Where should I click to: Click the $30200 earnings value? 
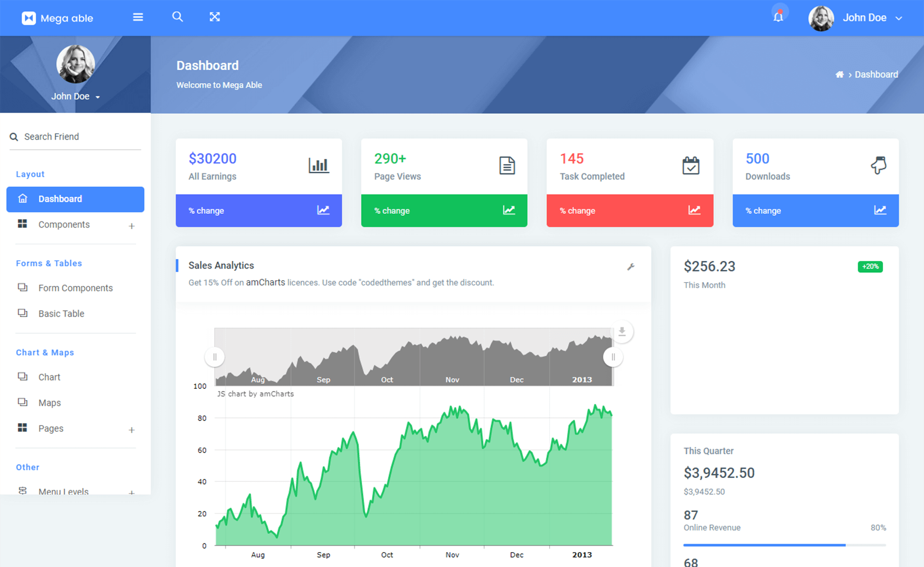[213, 159]
